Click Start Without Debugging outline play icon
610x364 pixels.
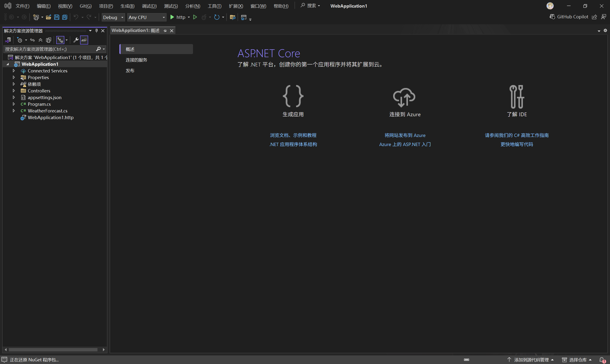(x=195, y=17)
